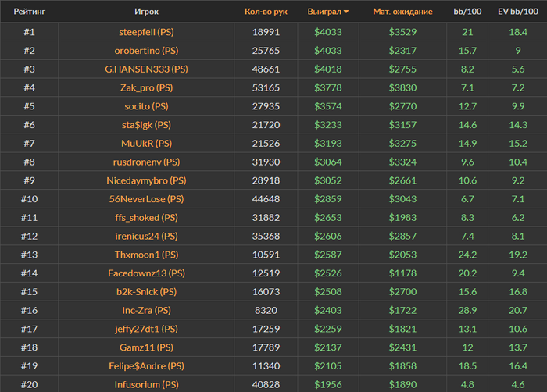
Task: Click the Рейтинг column header
Action: [29, 12]
